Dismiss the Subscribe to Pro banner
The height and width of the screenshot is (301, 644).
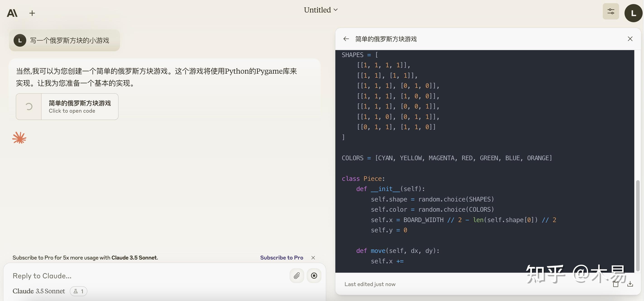[313, 257]
